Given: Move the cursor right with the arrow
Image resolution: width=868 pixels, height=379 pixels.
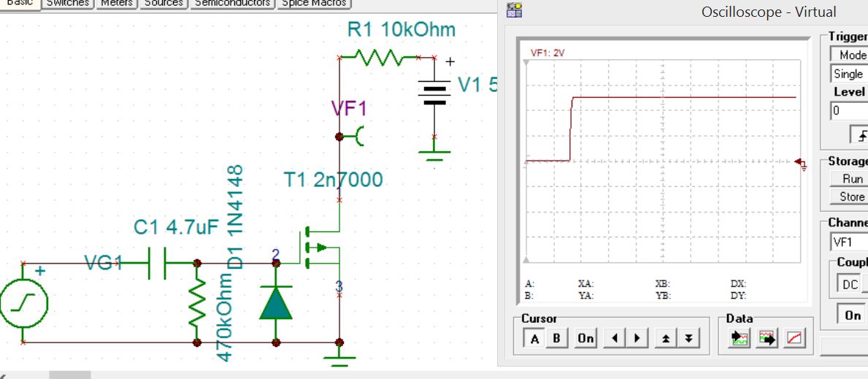Looking at the screenshot, I should click(x=637, y=338).
